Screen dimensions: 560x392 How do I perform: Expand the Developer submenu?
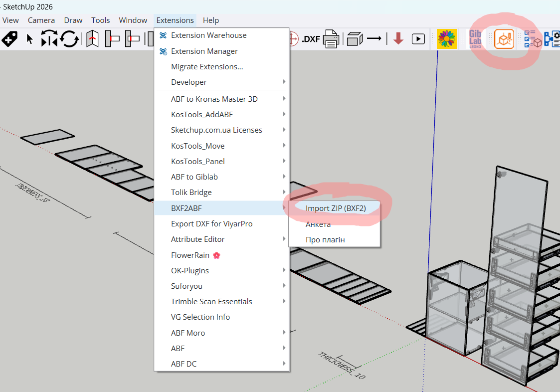[188, 82]
